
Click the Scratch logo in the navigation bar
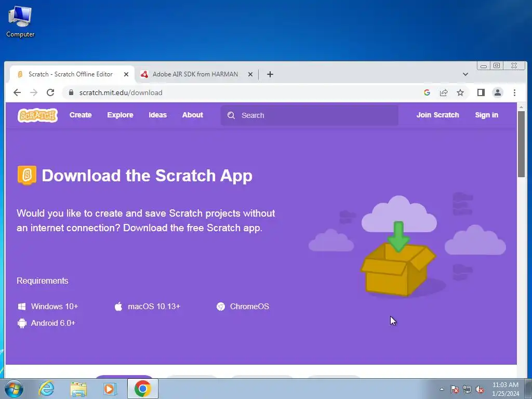tap(37, 115)
